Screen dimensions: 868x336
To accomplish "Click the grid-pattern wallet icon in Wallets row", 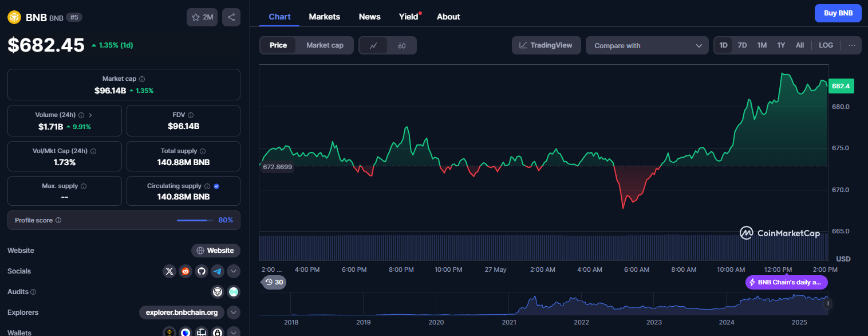I will tap(201, 332).
